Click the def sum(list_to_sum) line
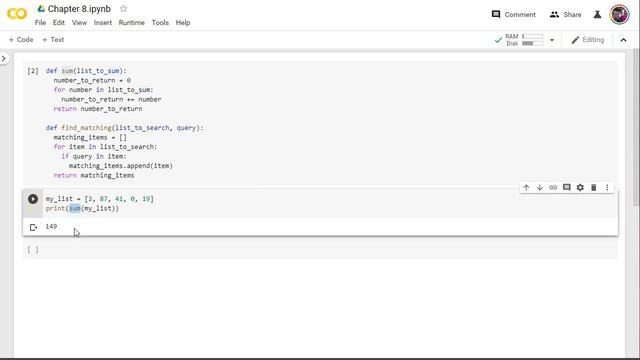The height and width of the screenshot is (360, 640). click(86, 71)
